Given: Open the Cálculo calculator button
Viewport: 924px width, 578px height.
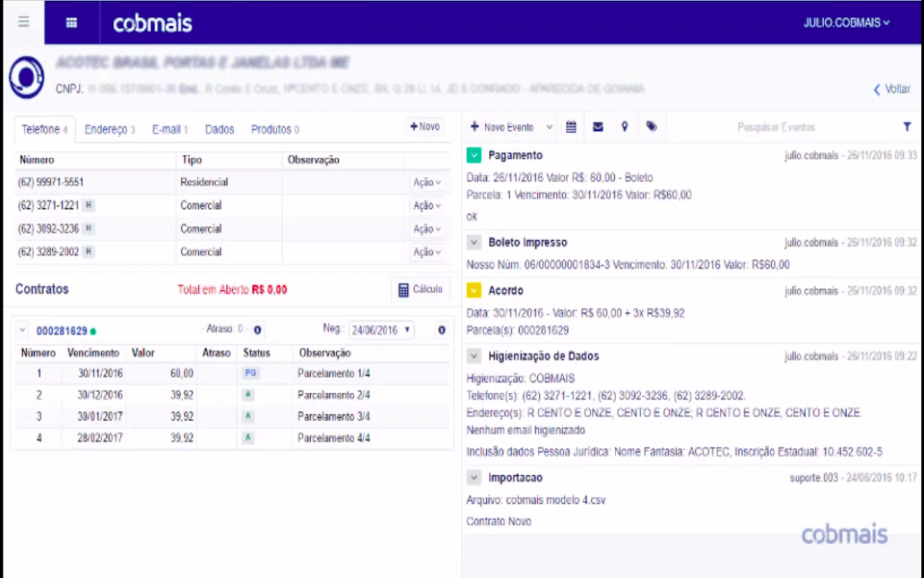Looking at the screenshot, I should (421, 290).
